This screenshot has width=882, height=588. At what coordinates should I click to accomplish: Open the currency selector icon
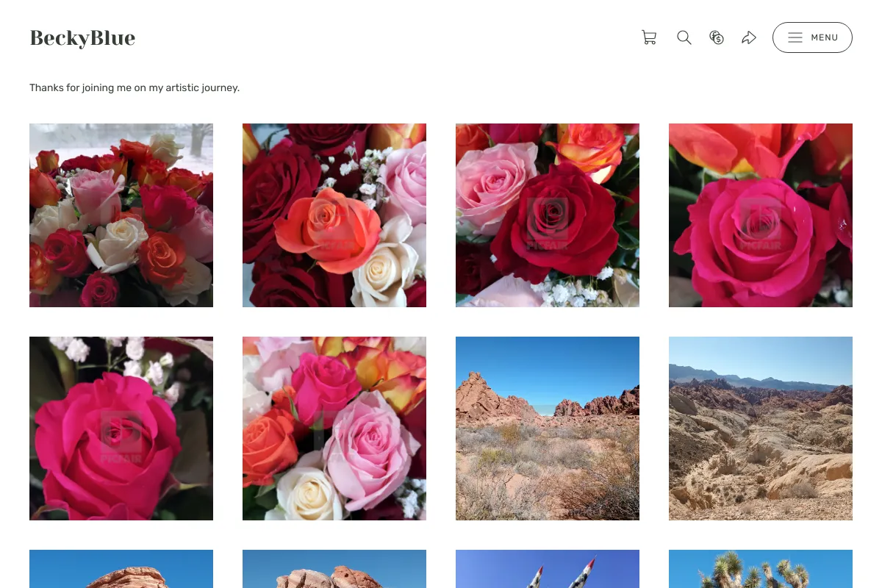tap(717, 37)
